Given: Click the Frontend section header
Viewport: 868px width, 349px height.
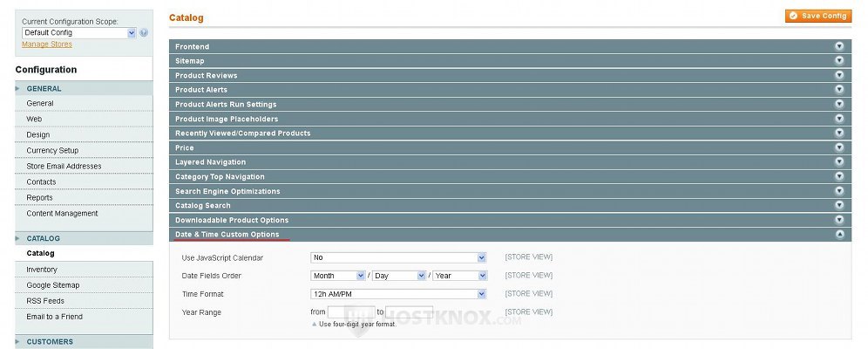Looking at the screenshot, I should [x=510, y=46].
